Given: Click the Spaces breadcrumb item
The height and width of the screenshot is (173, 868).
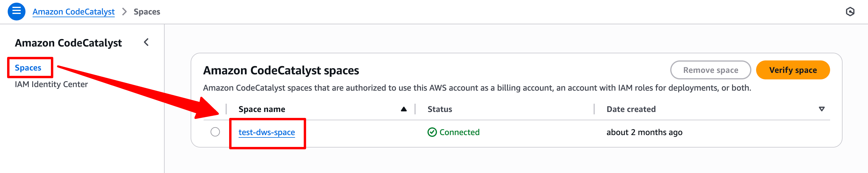Looking at the screenshot, I should [147, 12].
